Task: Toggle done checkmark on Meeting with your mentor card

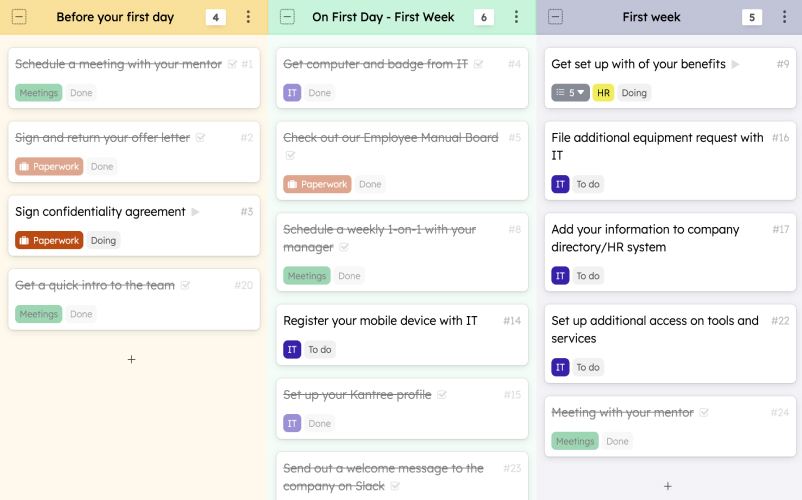Action: [x=704, y=413]
